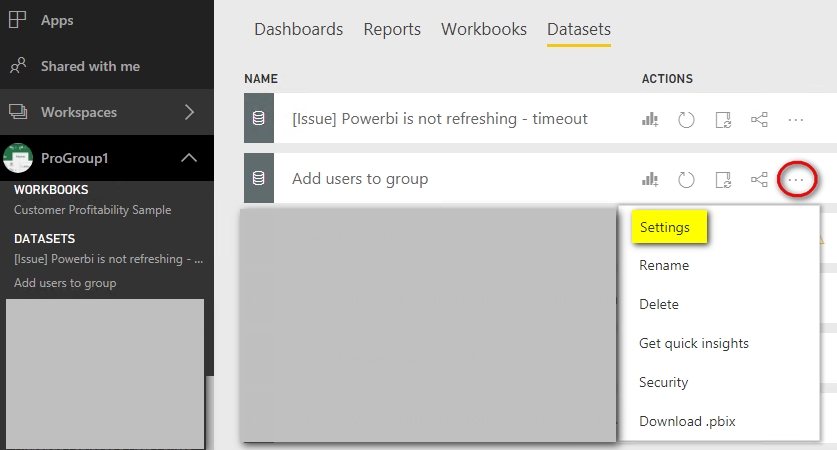The height and width of the screenshot is (450, 837).
Task: Refresh now icon for timeout dataset
Action: tap(686, 120)
